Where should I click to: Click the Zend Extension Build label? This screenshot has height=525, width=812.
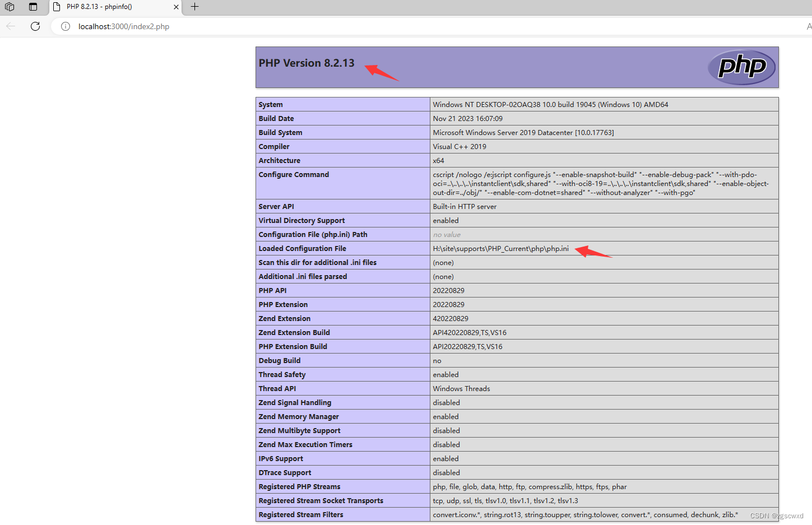click(x=294, y=333)
